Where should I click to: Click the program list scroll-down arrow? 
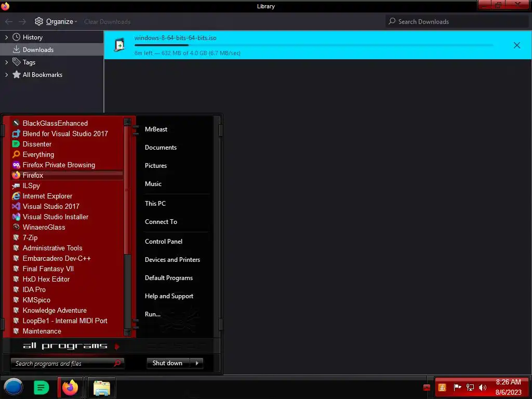point(128,332)
